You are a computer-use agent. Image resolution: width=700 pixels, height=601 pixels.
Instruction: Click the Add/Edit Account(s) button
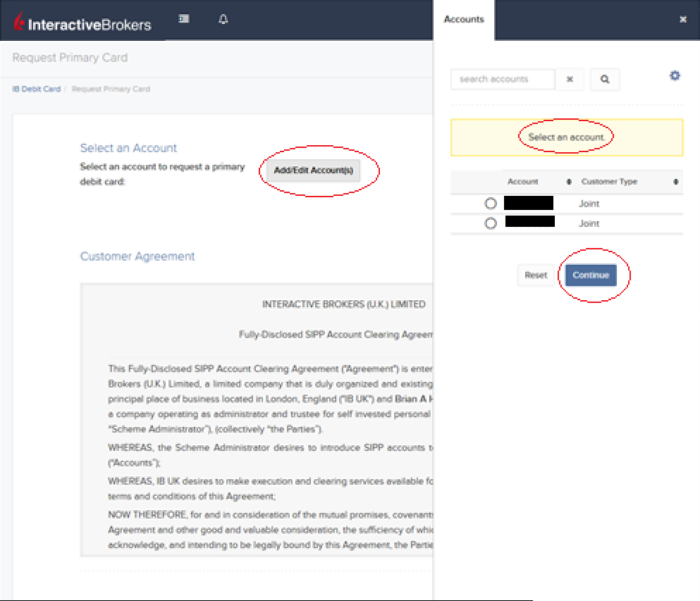pyautogui.click(x=314, y=171)
